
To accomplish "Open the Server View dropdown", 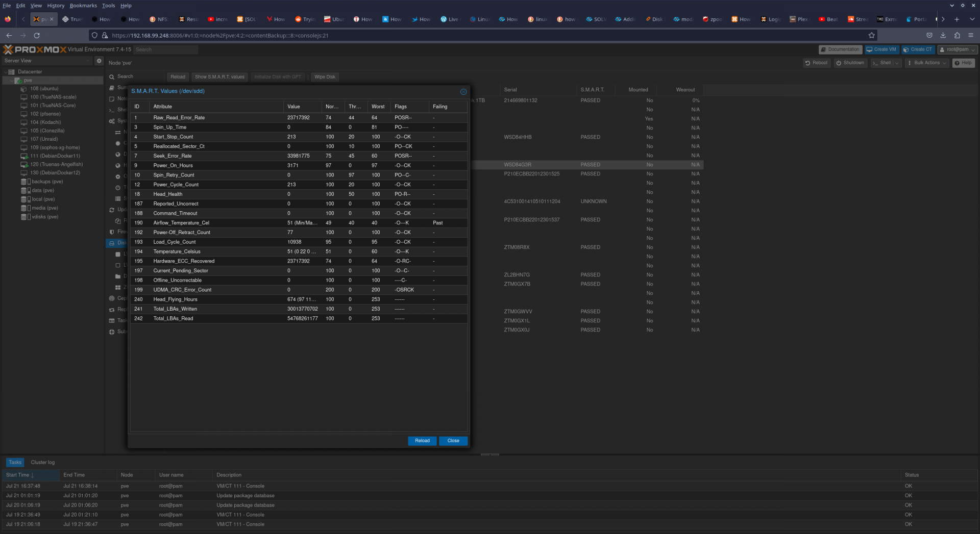I will coord(47,61).
